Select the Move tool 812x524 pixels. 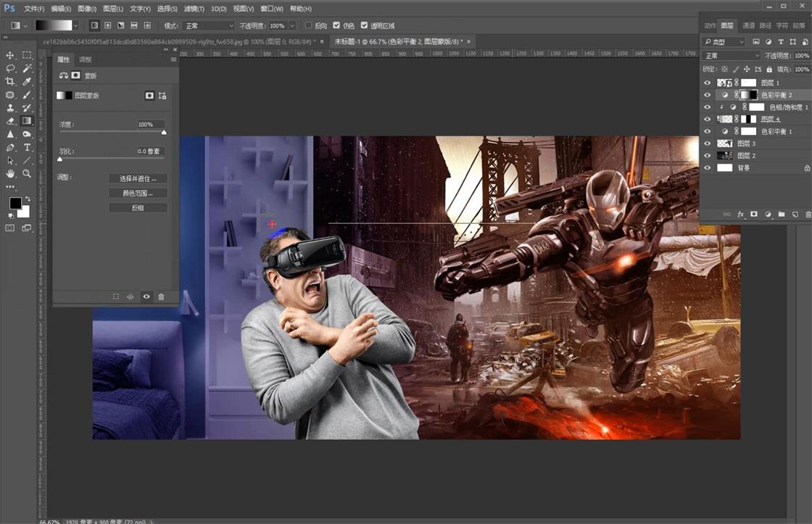click(10, 55)
